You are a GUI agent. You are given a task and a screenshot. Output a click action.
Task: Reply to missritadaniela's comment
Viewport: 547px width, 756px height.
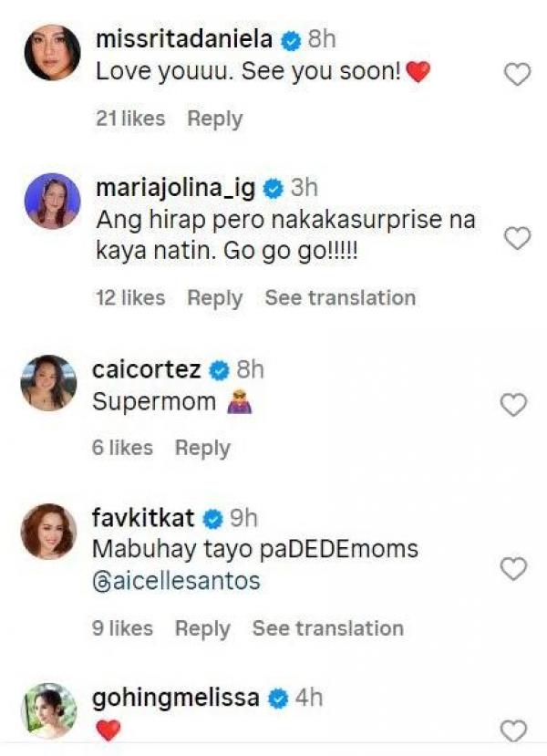(x=215, y=119)
